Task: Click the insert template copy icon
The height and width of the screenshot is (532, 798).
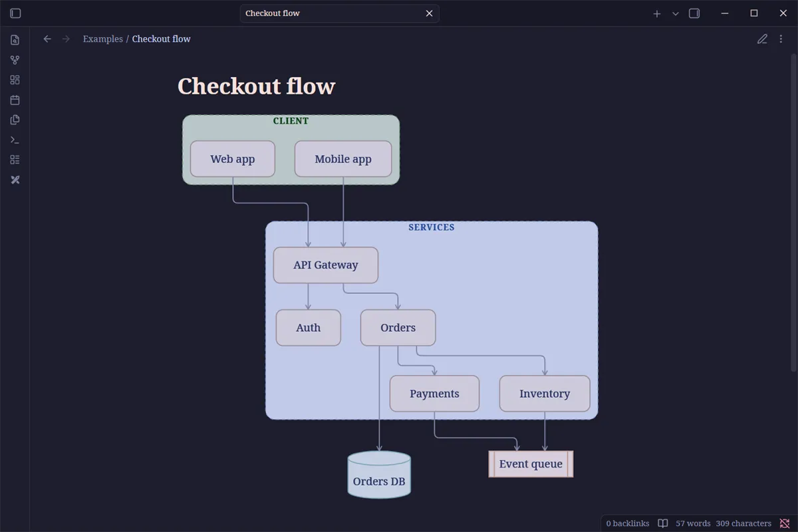Action: tap(15, 120)
